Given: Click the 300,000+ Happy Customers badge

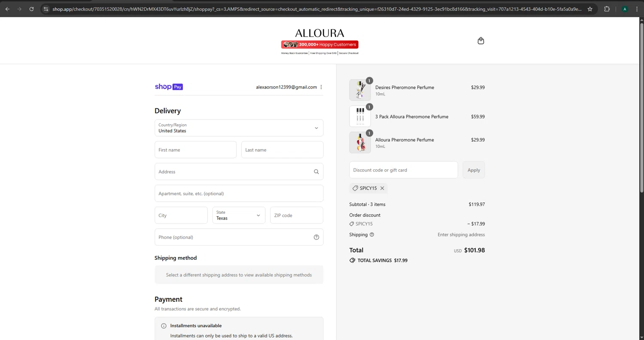Looking at the screenshot, I should click(x=320, y=44).
